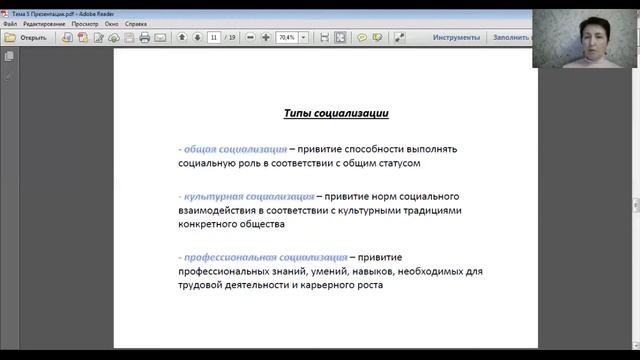Open the Окно menu
This screenshot has width=640, height=360.
point(111,24)
